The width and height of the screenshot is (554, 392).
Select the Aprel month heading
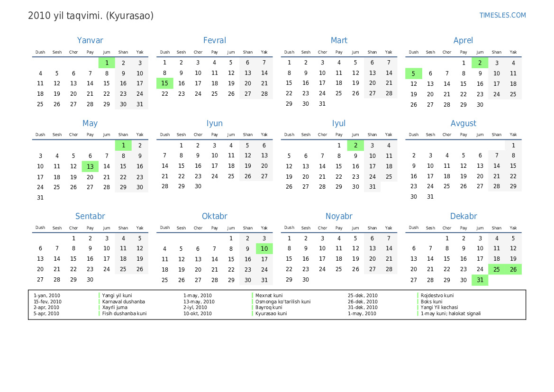(463, 41)
